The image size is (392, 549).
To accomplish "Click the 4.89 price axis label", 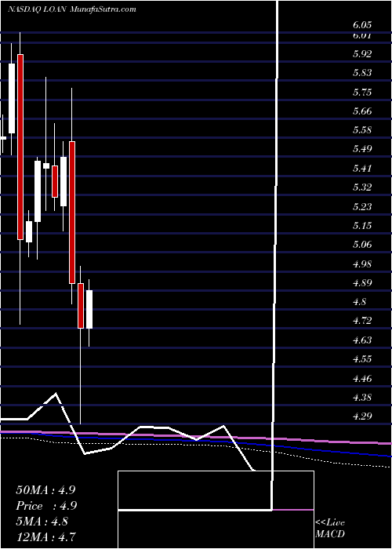I will click(362, 282).
